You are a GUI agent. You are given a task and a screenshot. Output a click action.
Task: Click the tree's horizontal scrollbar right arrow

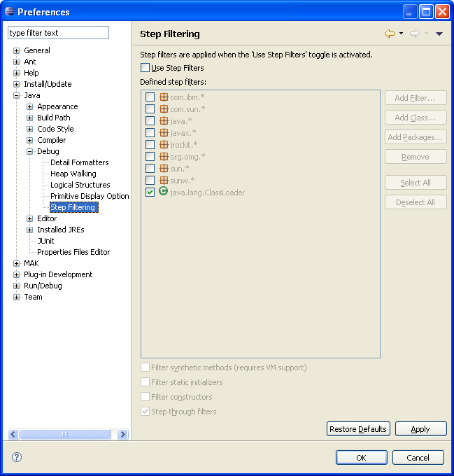[123, 435]
